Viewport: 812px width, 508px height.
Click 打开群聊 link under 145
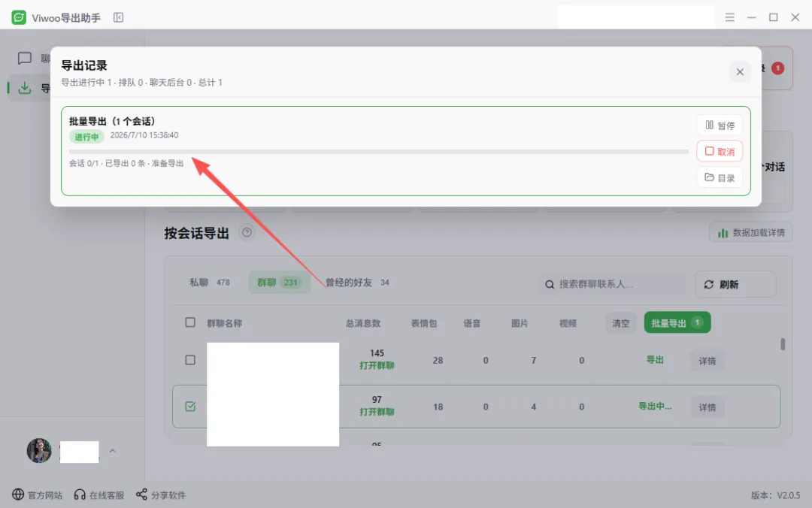(x=377, y=365)
